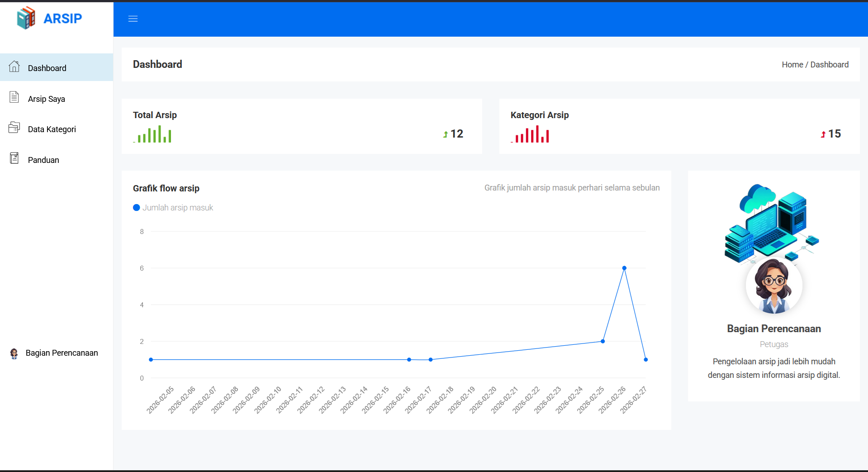Open the Dashboard menu item
This screenshot has height=472, width=868.
point(57,67)
